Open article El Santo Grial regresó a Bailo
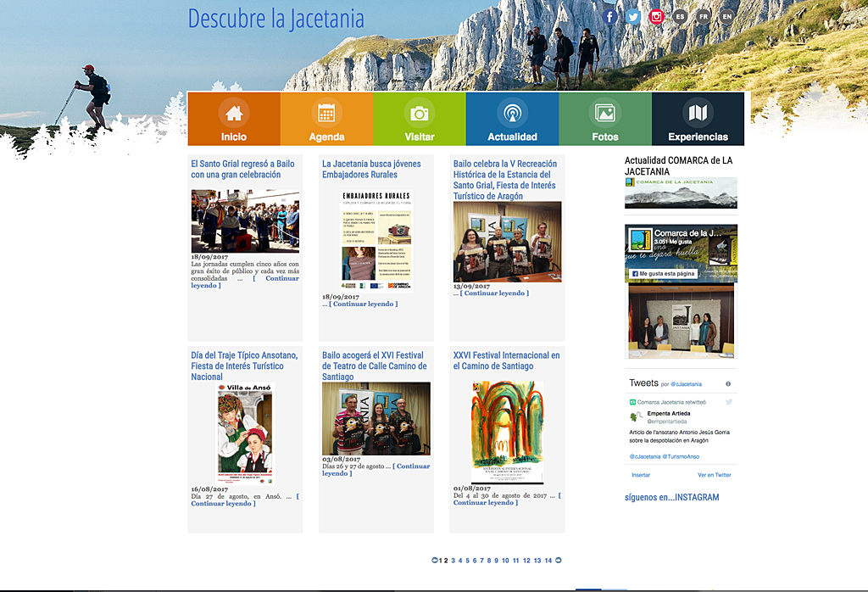 (x=243, y=169)
